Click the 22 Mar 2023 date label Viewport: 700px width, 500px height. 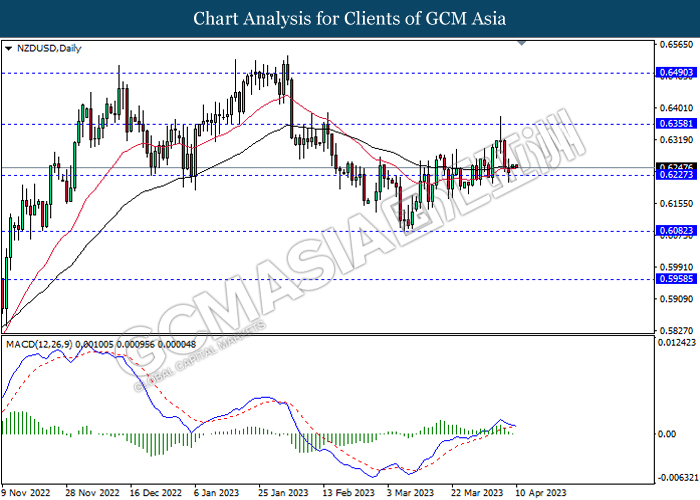tap(477, 493)
